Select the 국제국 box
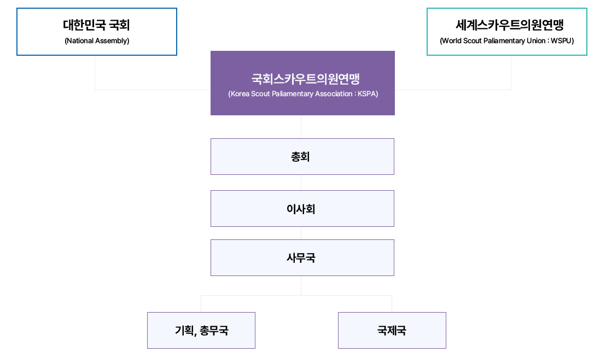This screenshot has height=364, width=606. coord(392,330)
